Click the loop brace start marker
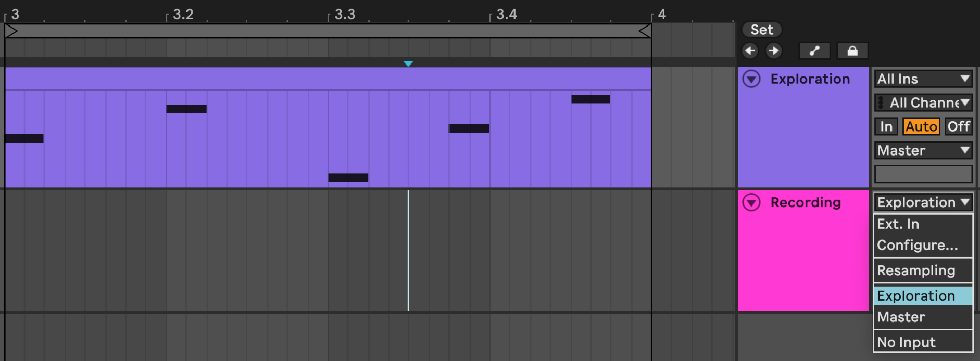 point(11,31)
